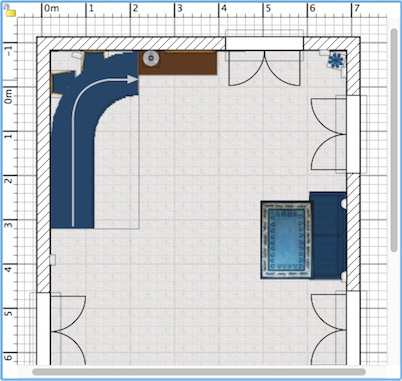Image resolution: width=402 pixels, height=381 pixels.
Task: Click the horizontal scrollbar thumb
Action: click(x=199, y=371)
